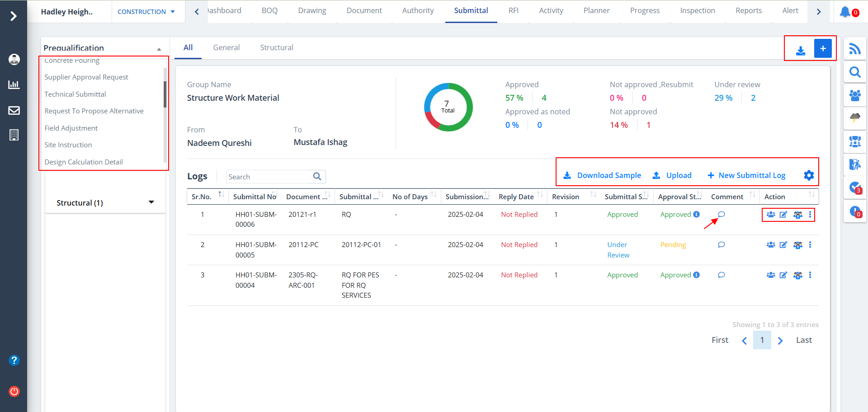Switch to the Structural tab

[276, 47]
